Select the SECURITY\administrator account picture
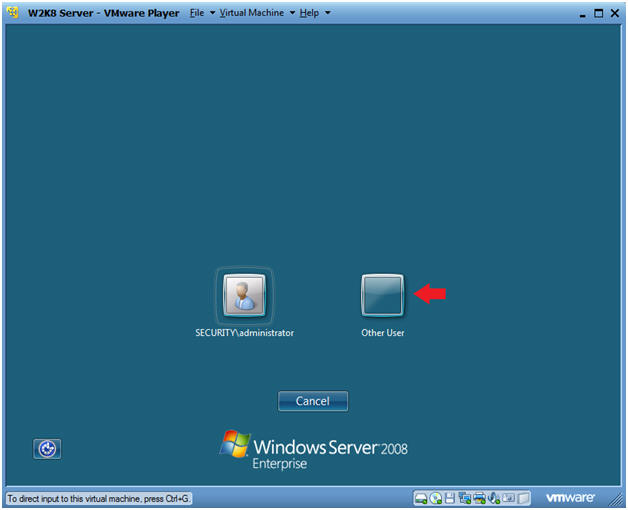 tap(244, 295)
